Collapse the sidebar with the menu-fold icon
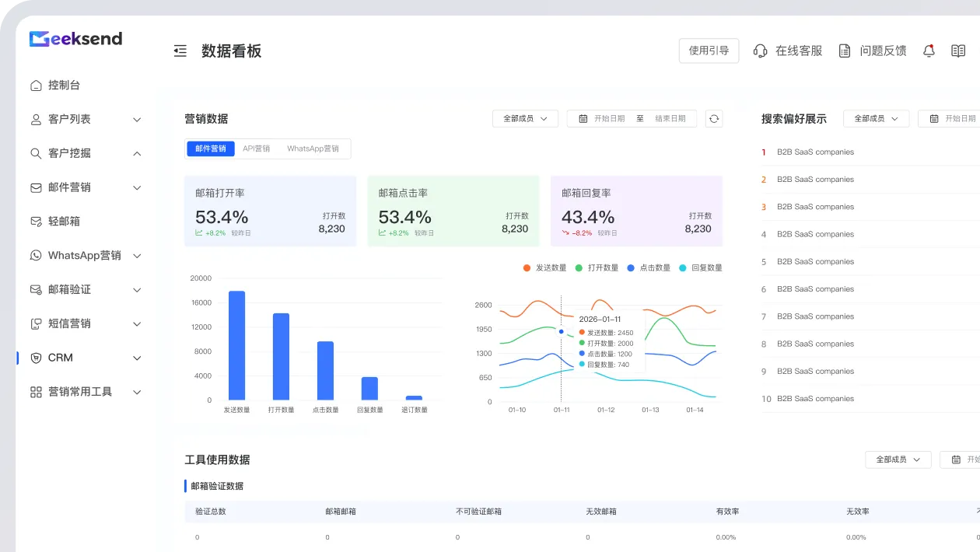 click(x=180, y=51)
